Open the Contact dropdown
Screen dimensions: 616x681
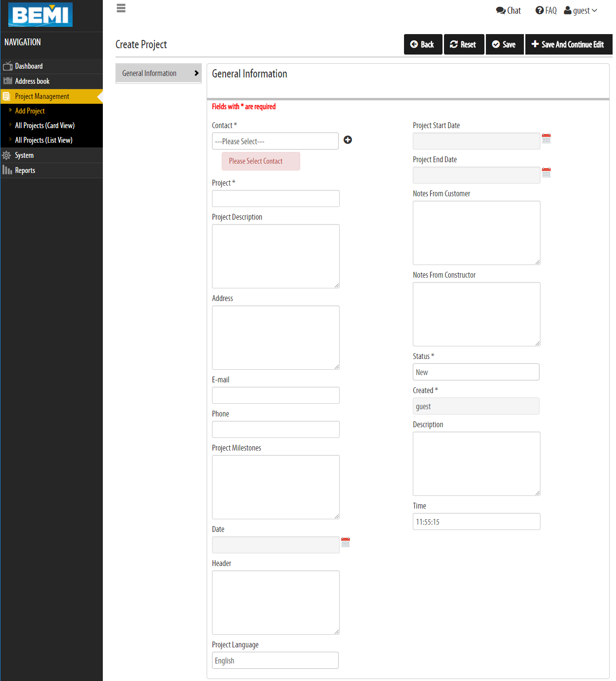click(x=275, y=141)
